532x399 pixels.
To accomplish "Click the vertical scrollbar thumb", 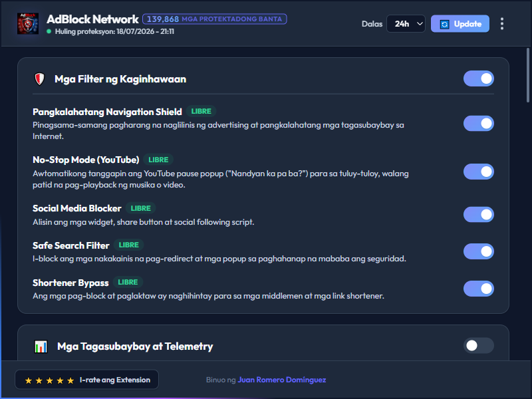I will tap(528, 75).
